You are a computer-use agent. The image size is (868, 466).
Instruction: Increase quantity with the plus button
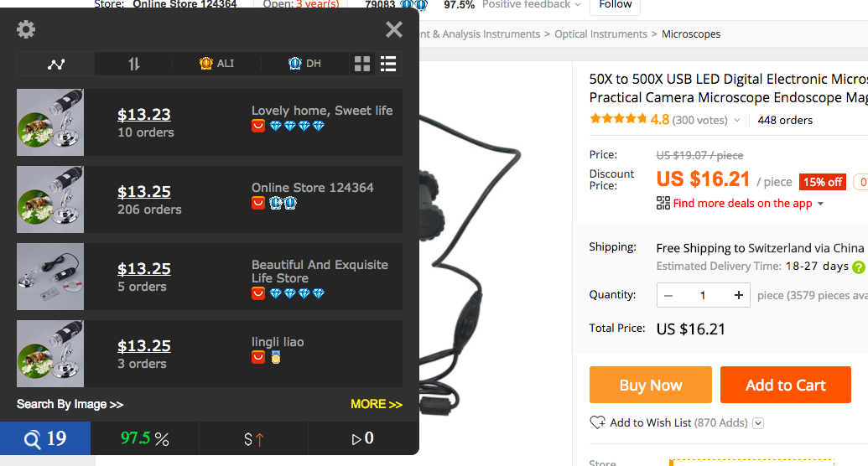[x=738, y=295]
